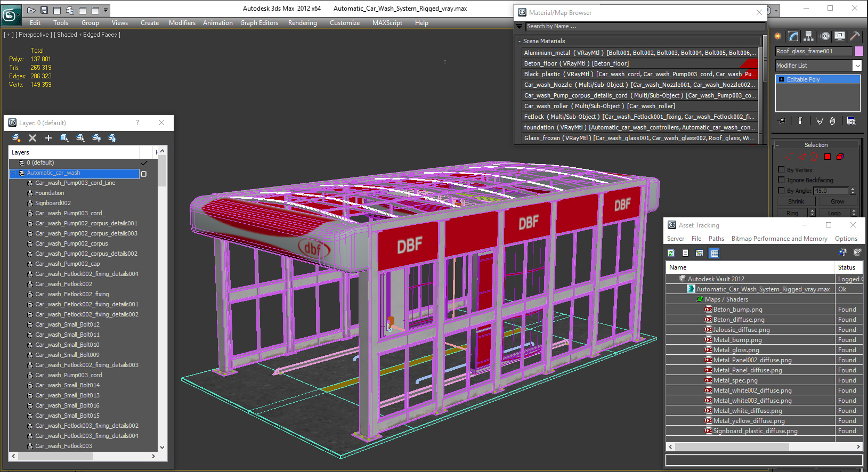Select the Polygon sub-object level icon
This screenshot has height=472, width=868.
click(x=828, y=157)
